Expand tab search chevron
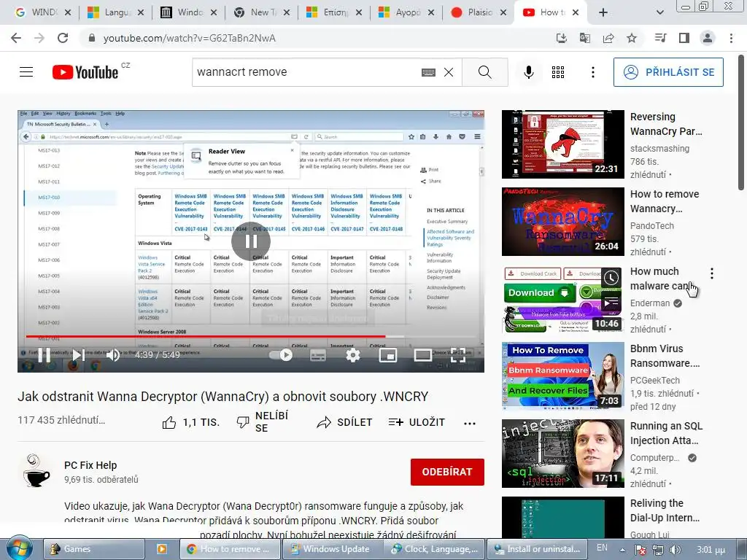The height and width of the screenshot is (560, 747). coord(659,13)
